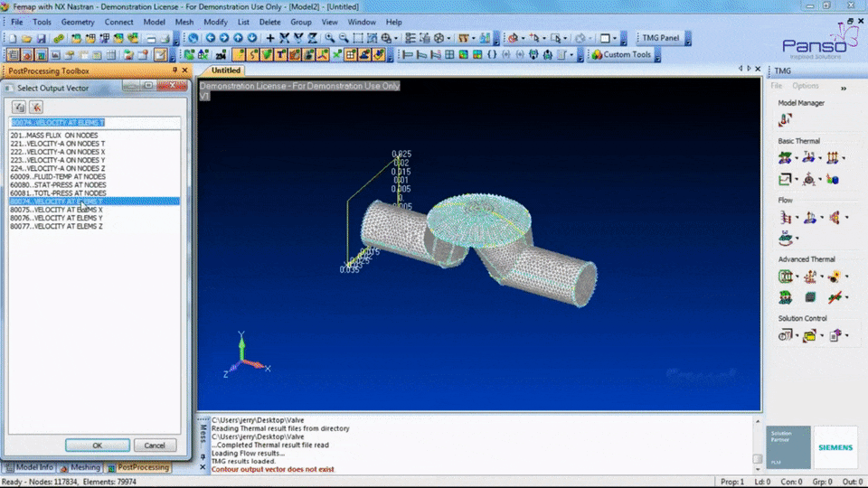868x488 pixels.
Task: Click the zoom in magnifier icon
Action: click(330, 38)
